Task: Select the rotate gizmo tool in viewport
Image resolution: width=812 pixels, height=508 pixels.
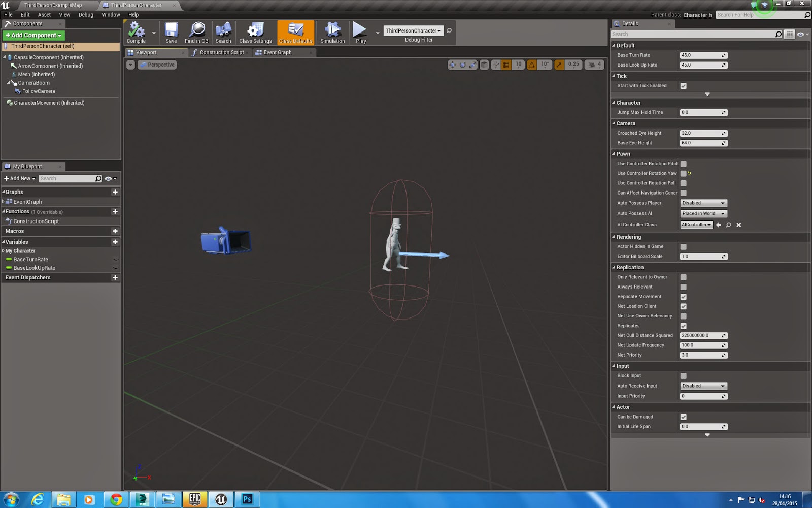Action: 462,65
